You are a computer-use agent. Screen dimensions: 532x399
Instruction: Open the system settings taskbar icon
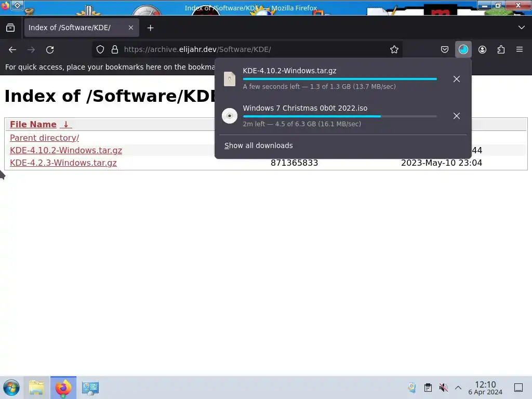(90, 388)
